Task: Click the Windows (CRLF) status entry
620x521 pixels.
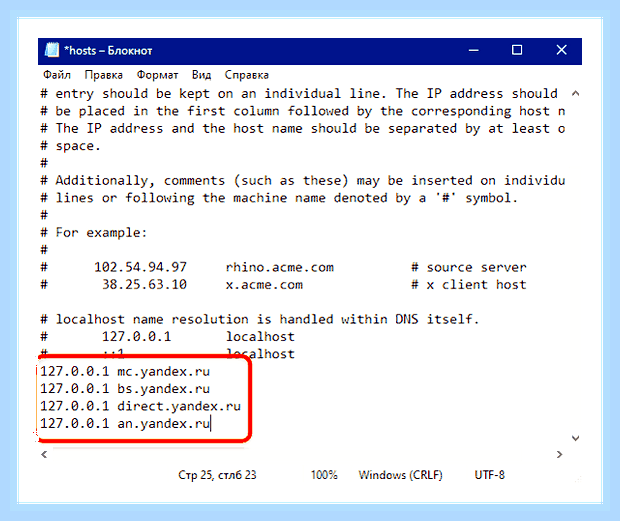Action: pyautogui.click(x=401, y=475)
